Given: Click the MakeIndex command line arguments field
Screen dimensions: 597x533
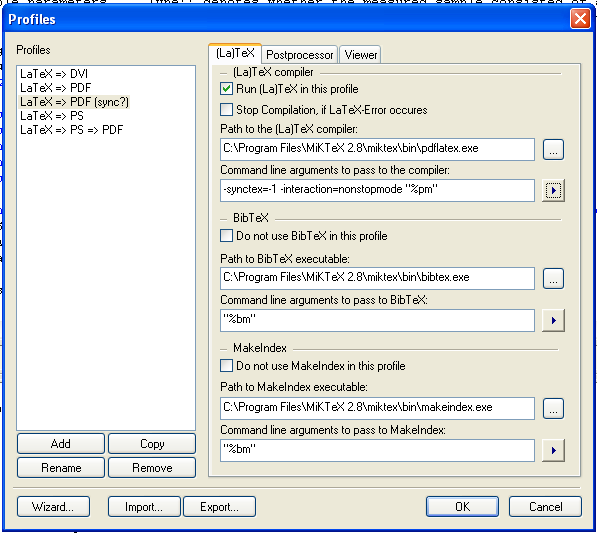Looking at the screenshot, I should (x=377, y=450).
